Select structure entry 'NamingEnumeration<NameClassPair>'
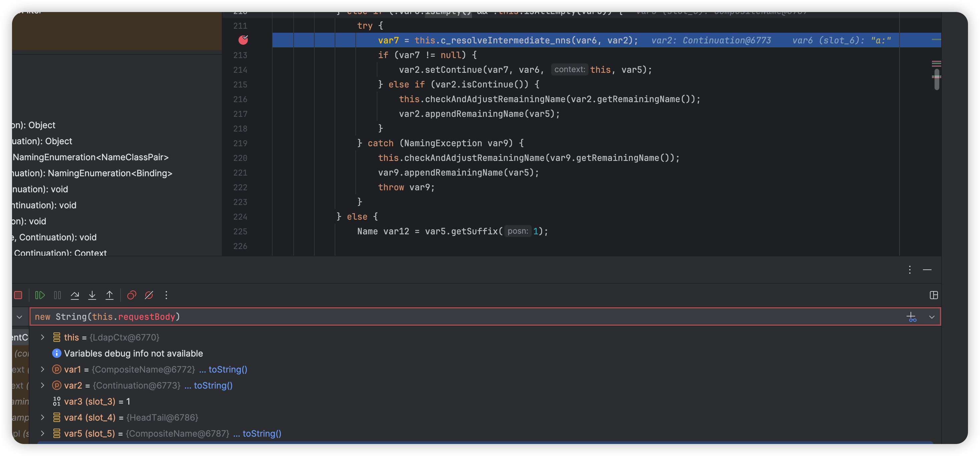Image resolution: width=980 pixels, height=456 pixels. click(x=91, y=157)
